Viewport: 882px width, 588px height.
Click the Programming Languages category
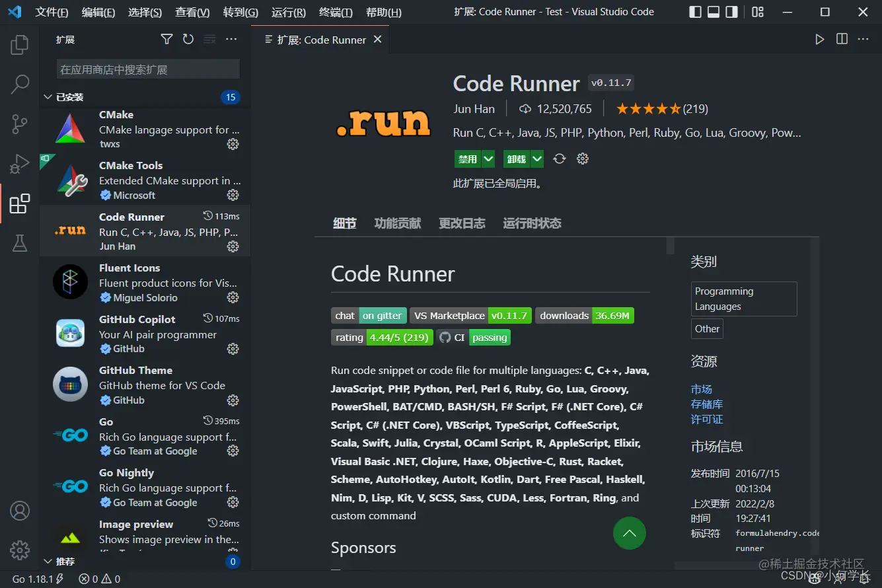pyautogui.click(x=744, y=299)
